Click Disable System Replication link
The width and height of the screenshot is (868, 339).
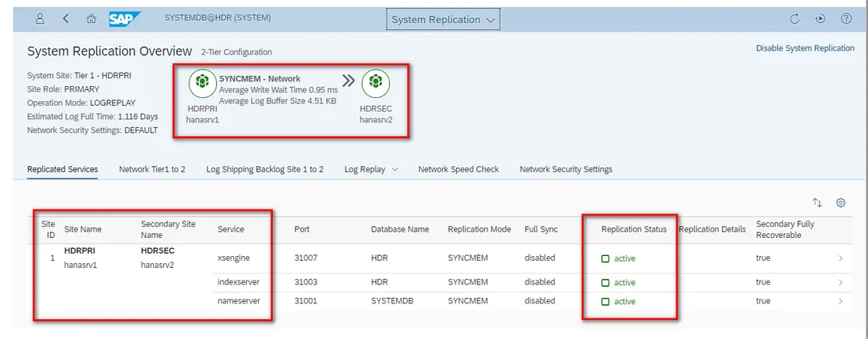pyautogui.click(x=805, y=48)
